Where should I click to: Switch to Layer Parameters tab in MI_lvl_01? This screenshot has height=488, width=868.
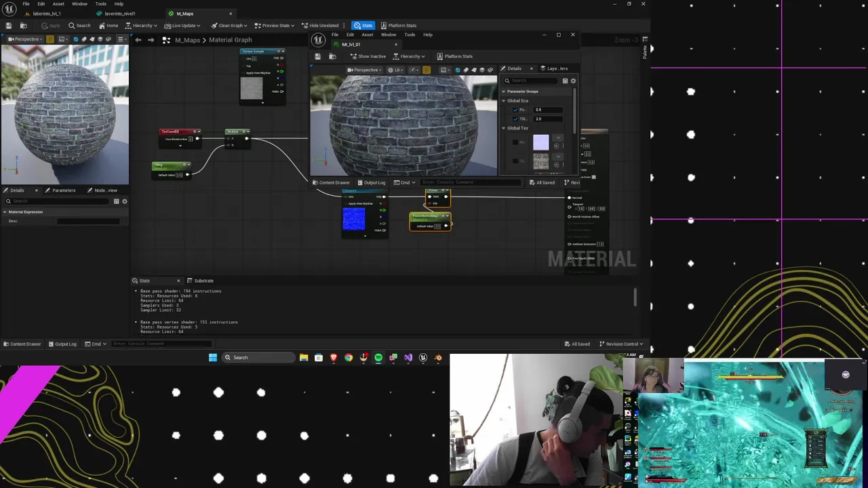click(554, 68)
